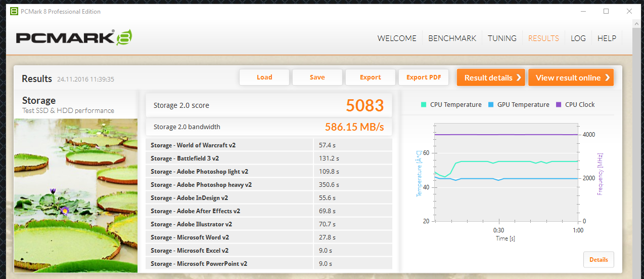
Task: Toggle GPU Temperature legend swatch
Action: (x=491, y=105)
